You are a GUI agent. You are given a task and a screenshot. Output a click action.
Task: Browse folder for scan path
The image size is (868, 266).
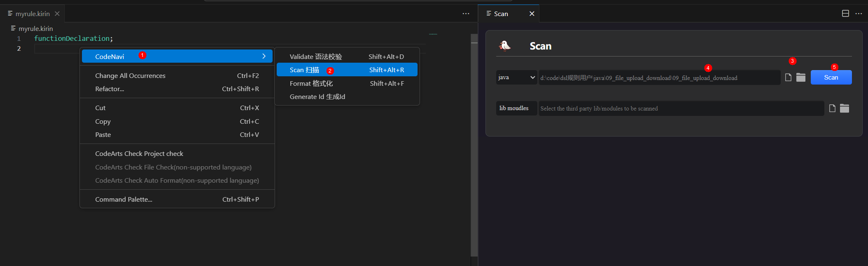pos(801,77)
